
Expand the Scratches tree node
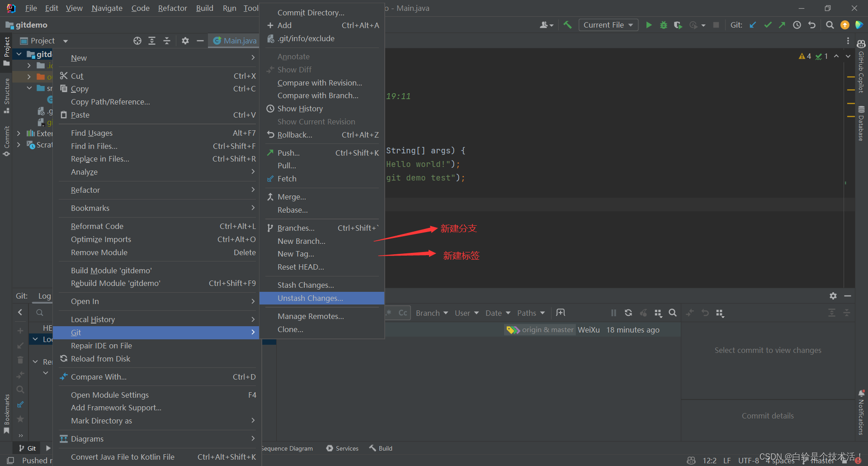pyautogui.click(x=19, y=145)
